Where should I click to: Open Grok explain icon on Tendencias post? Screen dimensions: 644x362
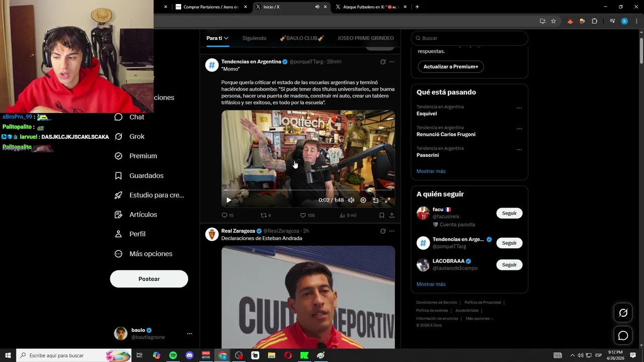(383, 62)
